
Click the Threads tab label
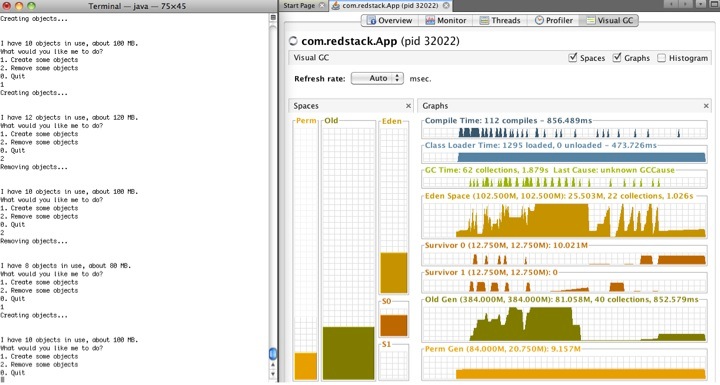pos(506,21)
